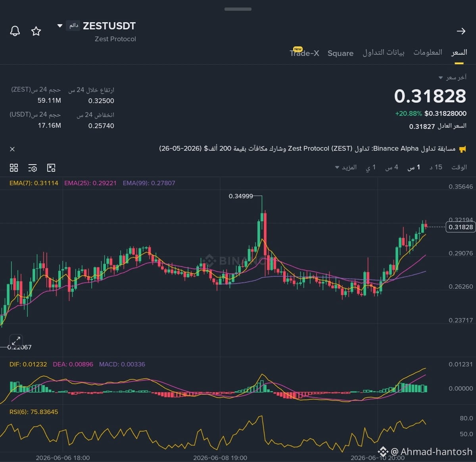Viewport: 476px width, 462px height.
Task: Tap the 24h low value 0.25740
Action: click(101, 126)
